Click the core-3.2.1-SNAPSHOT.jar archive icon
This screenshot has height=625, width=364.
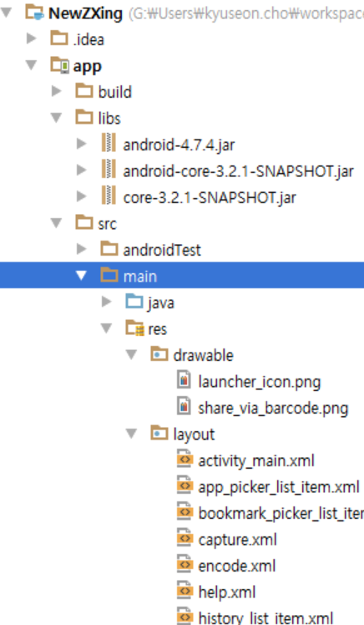(109, 196)
